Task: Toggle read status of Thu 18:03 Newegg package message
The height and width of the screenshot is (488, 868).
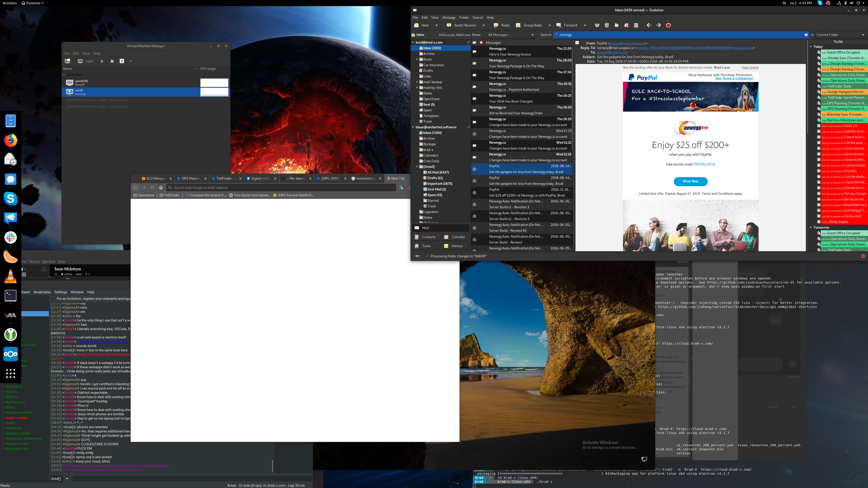Action: (x=474, y=63)
